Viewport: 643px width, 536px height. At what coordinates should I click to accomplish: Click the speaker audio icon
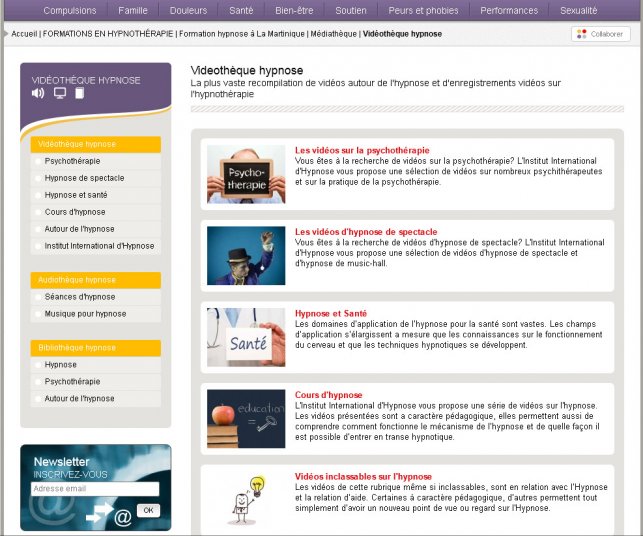(38, 94)
